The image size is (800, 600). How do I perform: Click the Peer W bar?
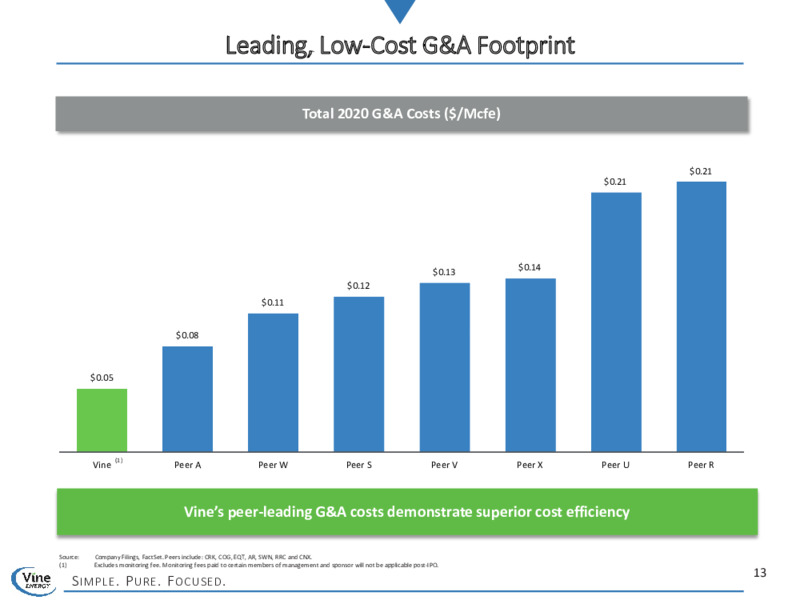pyautogui.click(x=273, y=382)
